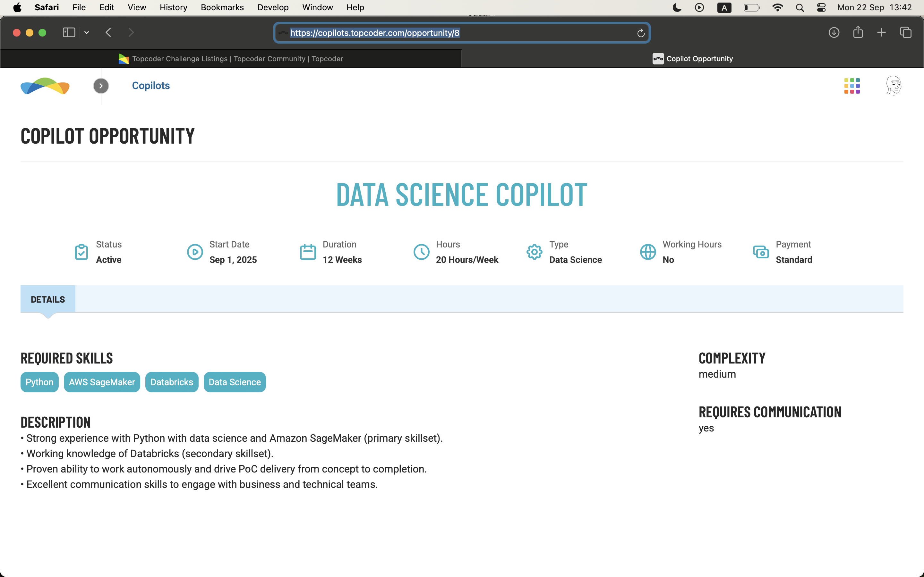Click the AWS SageMaker skill tag
924x577 pixels.
pyautogui.click(x=102, y=382)
